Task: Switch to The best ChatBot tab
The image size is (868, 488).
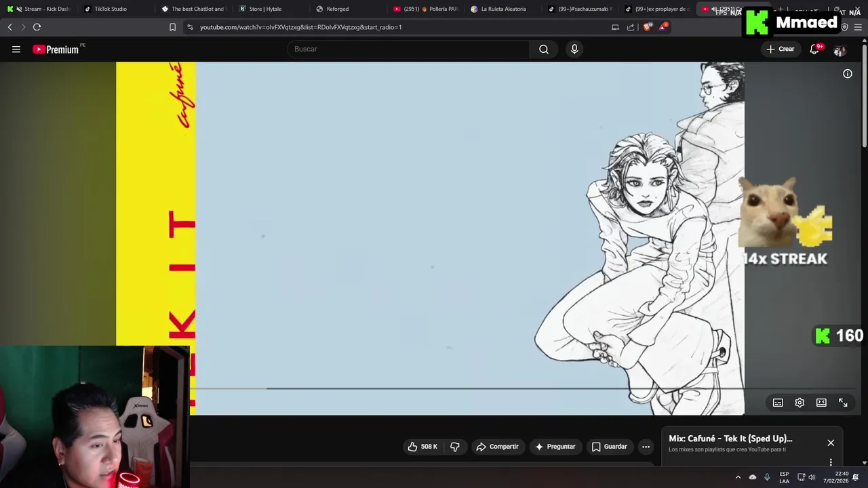Action: click(x=193, y=9)
